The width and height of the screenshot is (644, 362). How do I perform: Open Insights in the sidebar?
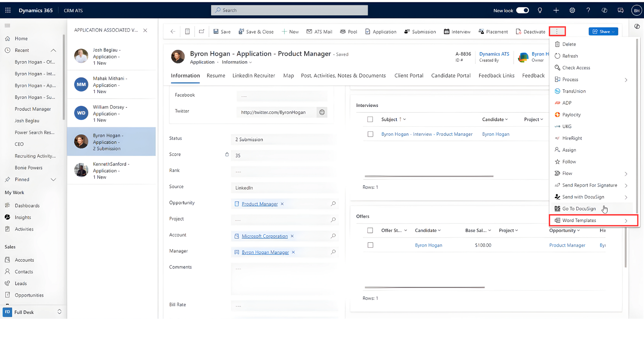click(x=23, y=217)
